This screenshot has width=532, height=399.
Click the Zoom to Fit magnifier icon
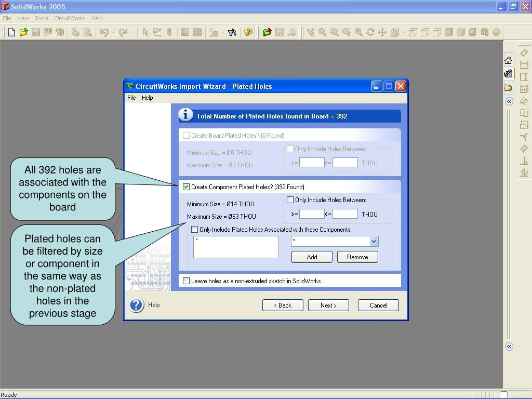tap(322, 32)
